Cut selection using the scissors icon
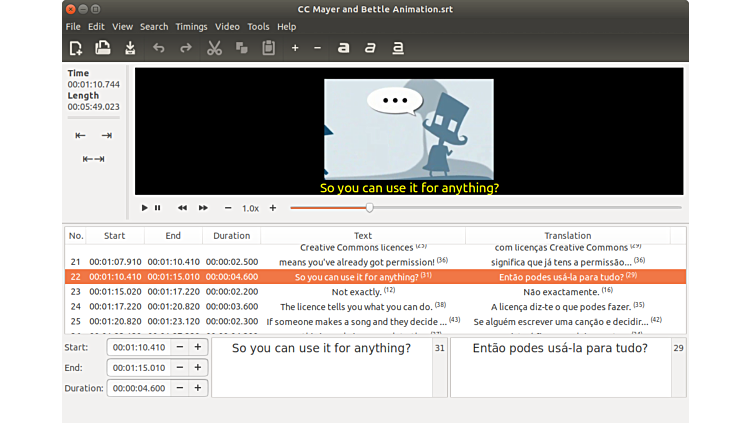 [x=214, y=48]
